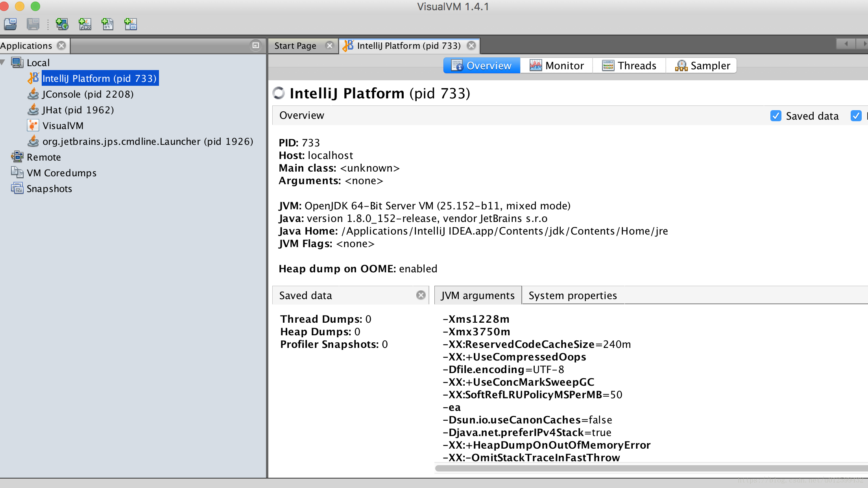Click the IntelliJ Platform application icon in tree
Viewport: 868px width, 488px height.
click(33, 78)
